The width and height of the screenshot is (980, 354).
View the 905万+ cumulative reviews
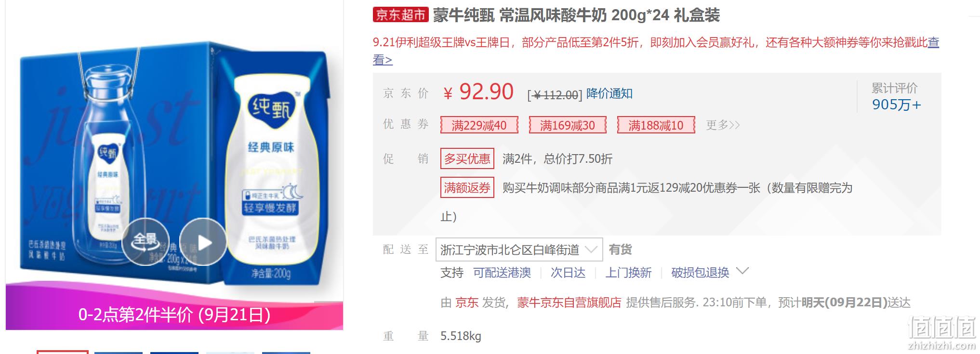(x=896, y=105)
